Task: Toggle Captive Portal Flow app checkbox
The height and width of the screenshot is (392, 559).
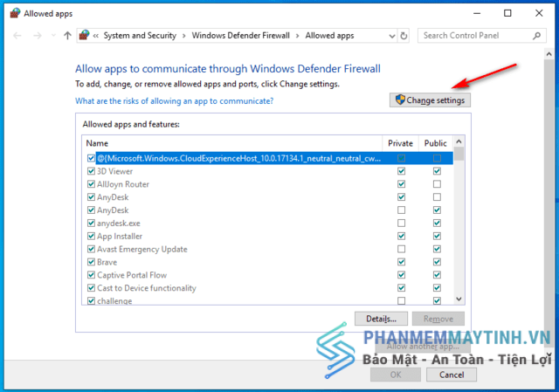Action: click(x=91, y=275)
